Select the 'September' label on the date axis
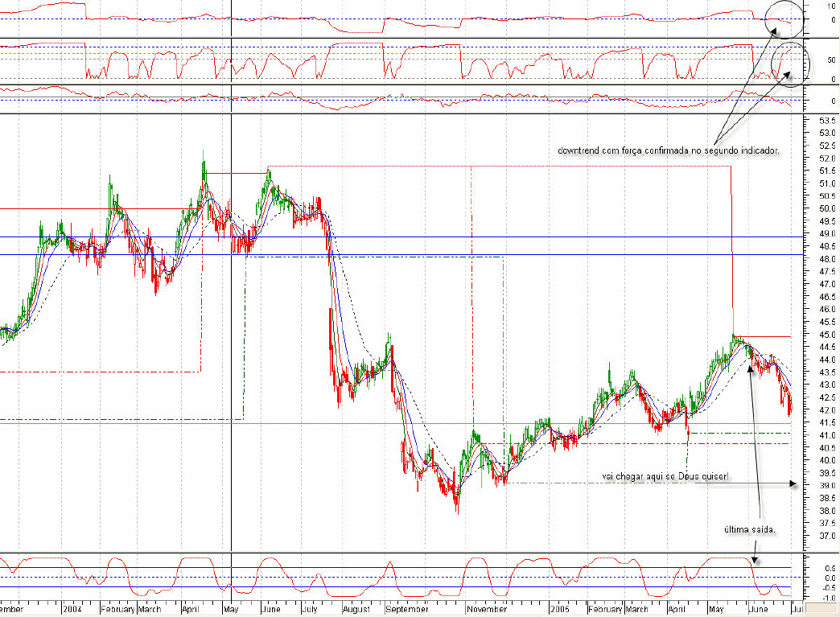Screen dimensions: 840x617 (407, 610)
